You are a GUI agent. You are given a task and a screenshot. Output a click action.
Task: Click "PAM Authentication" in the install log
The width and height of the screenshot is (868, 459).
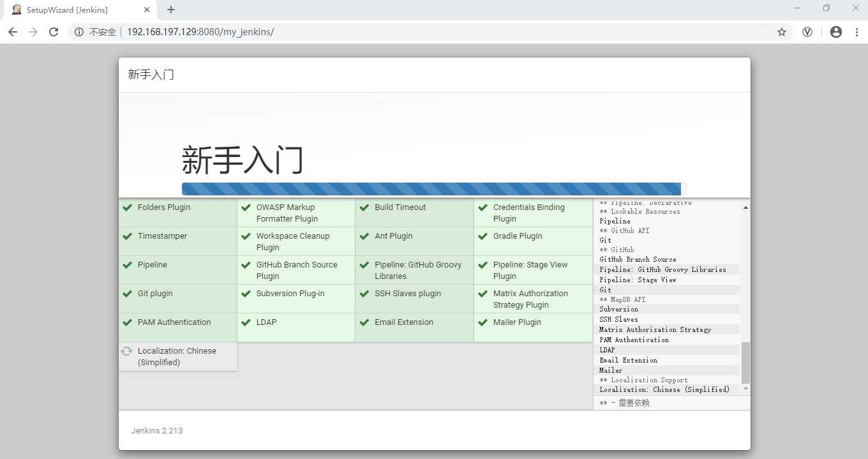pos(634,340)
